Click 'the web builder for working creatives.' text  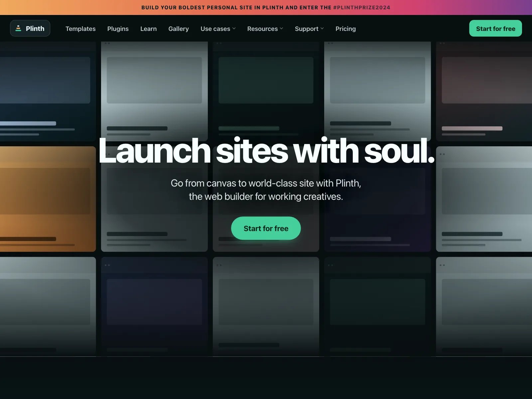266,197
